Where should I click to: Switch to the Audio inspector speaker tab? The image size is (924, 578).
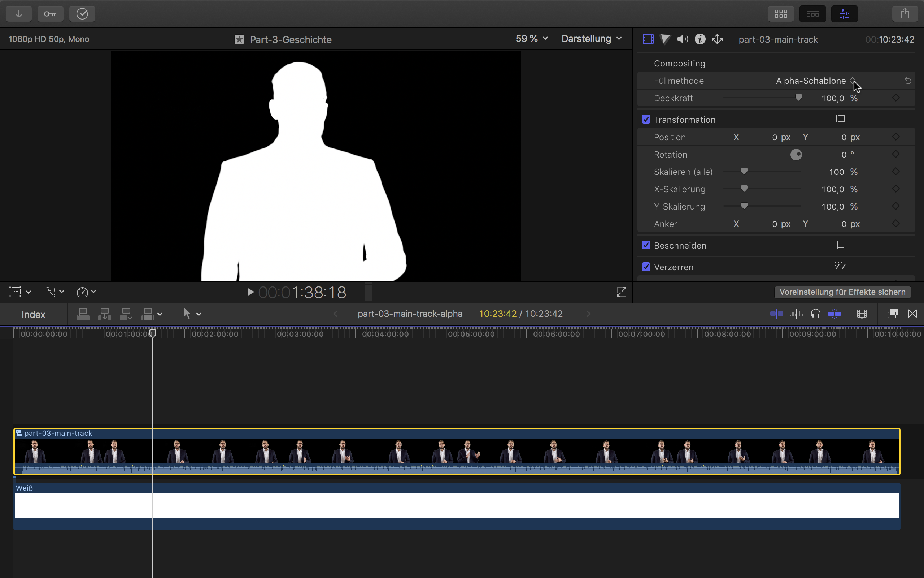[x=682, y=39]
